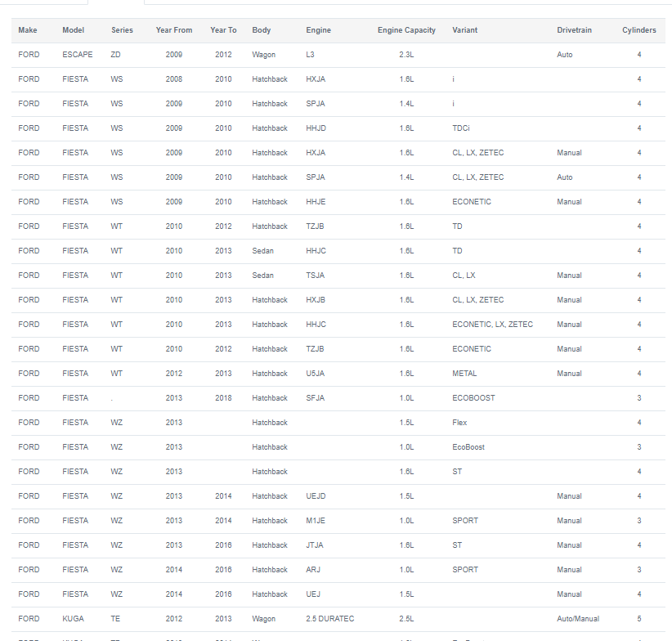Select the ECOBOOST variant cell

tap(473, 398)
